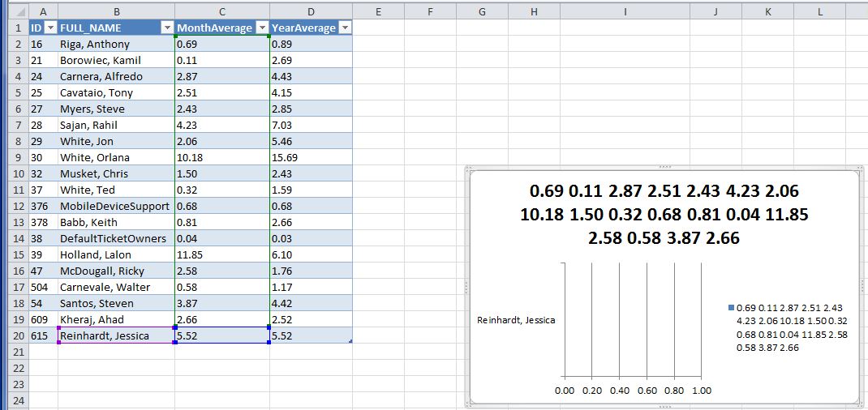The height and width of the screenshot is (410, 868).
Task: Click the Reinhardt, Jessica chart axis label
Action: [x=516, y=320]
